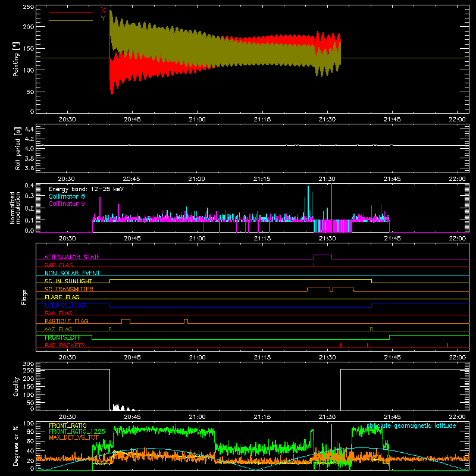476x476 pixels.
Task: Click the Pointing axis title
Action: [16, 59]
